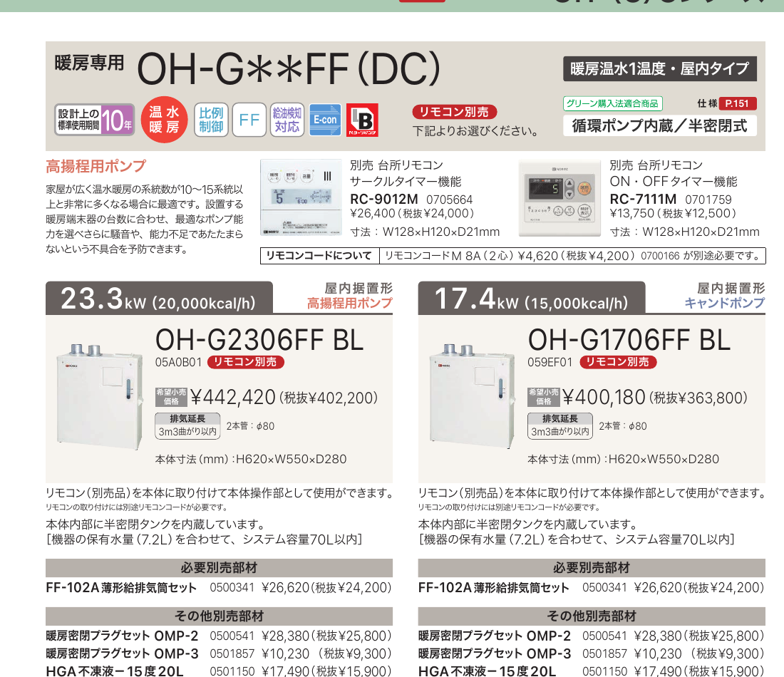Click 本体寸法 H620×W550×D280 under OH-G1706FF

tap(623, 459)
